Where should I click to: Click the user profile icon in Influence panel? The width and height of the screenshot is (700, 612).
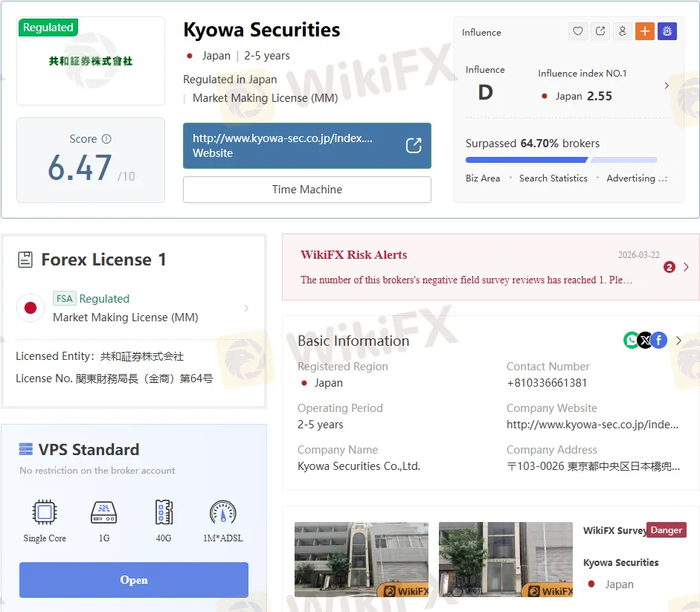[623, 31]
